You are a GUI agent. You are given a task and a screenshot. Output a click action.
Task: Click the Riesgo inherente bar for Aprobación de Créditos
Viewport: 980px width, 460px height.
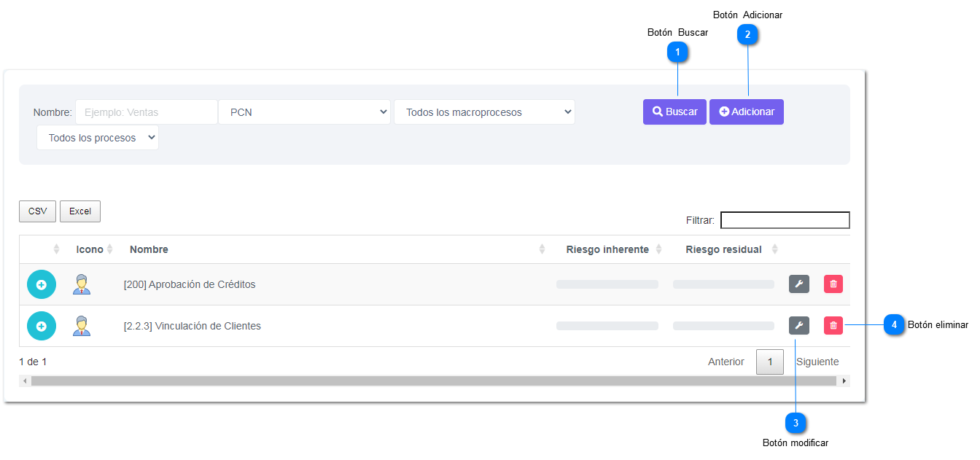607,284
